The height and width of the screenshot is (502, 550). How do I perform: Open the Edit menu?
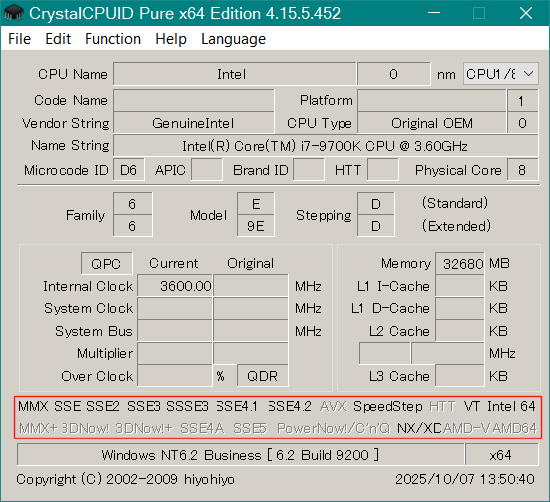click(58, 39)
